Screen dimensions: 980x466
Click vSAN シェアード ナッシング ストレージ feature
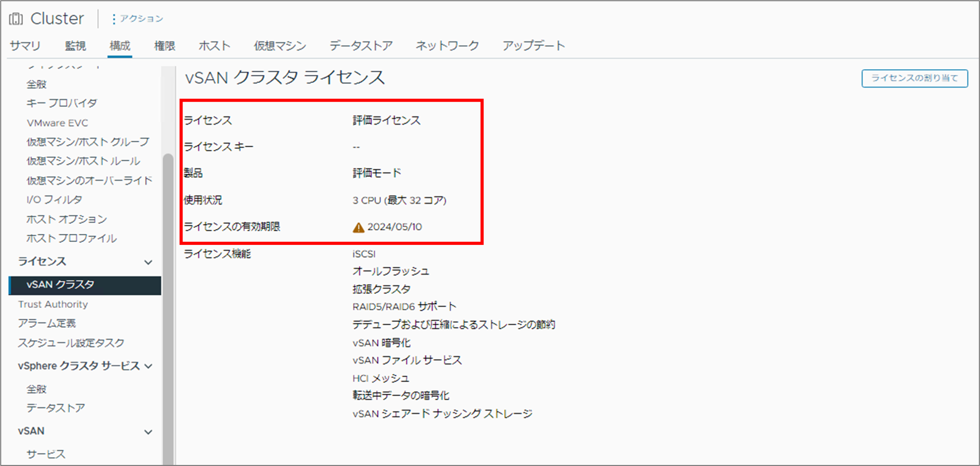point(442,414)
